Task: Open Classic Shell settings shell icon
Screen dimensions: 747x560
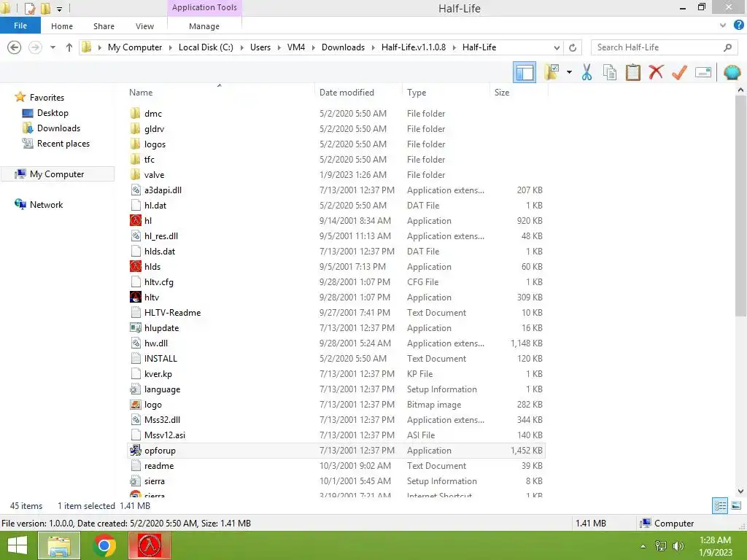Action: 732,72
